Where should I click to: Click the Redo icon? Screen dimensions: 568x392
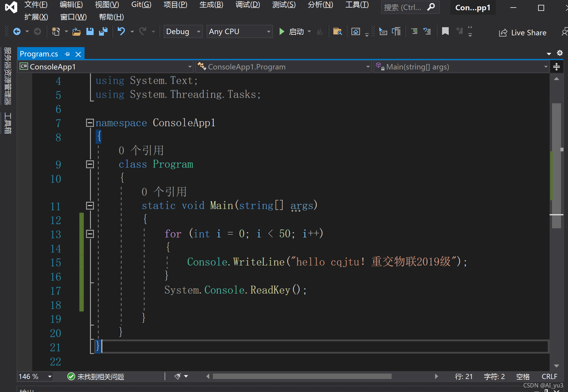143,31
